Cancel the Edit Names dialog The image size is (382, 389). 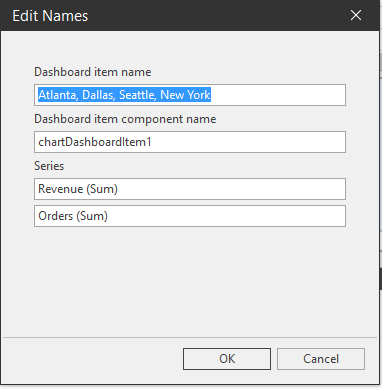pos(321,359)
